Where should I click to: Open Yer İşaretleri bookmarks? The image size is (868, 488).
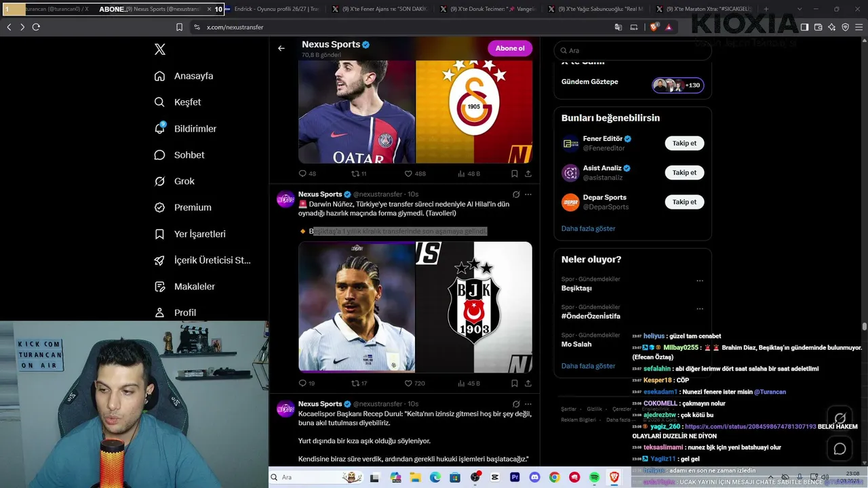(x=190, y=234)
